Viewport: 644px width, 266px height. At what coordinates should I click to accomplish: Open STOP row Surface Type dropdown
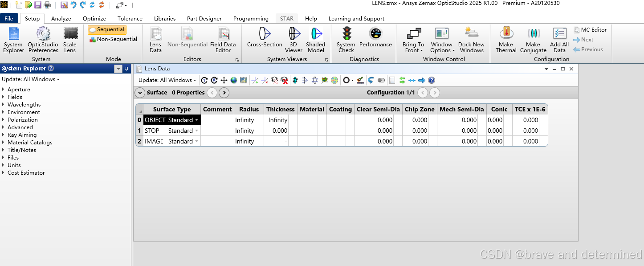(x=196, y=131)
